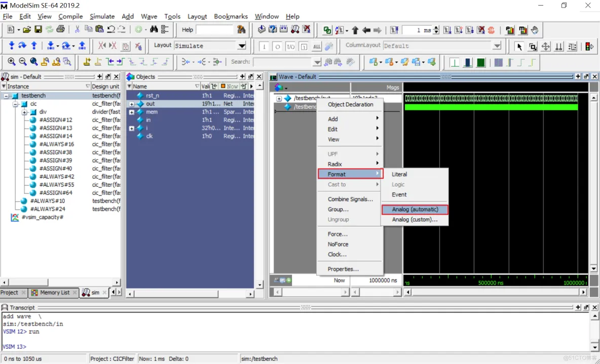Toggle the blue bar waveform format button
Viewport: 600px width, 364px height.
coord(468,62)
